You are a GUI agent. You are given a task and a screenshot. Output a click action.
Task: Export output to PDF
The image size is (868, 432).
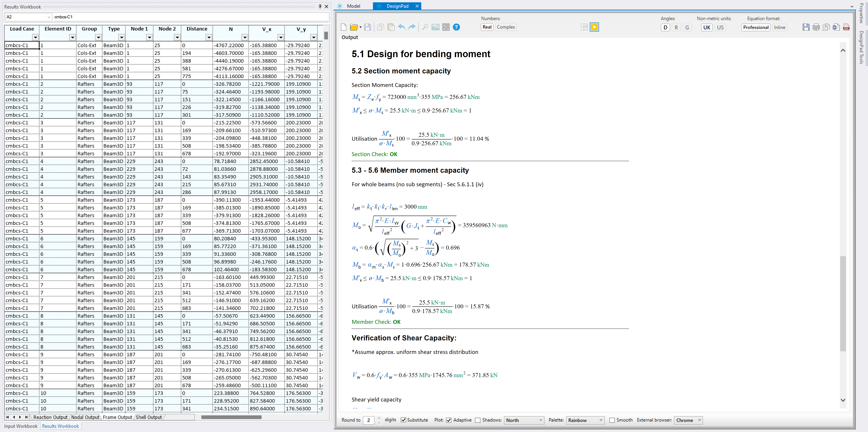click(846, 27)
